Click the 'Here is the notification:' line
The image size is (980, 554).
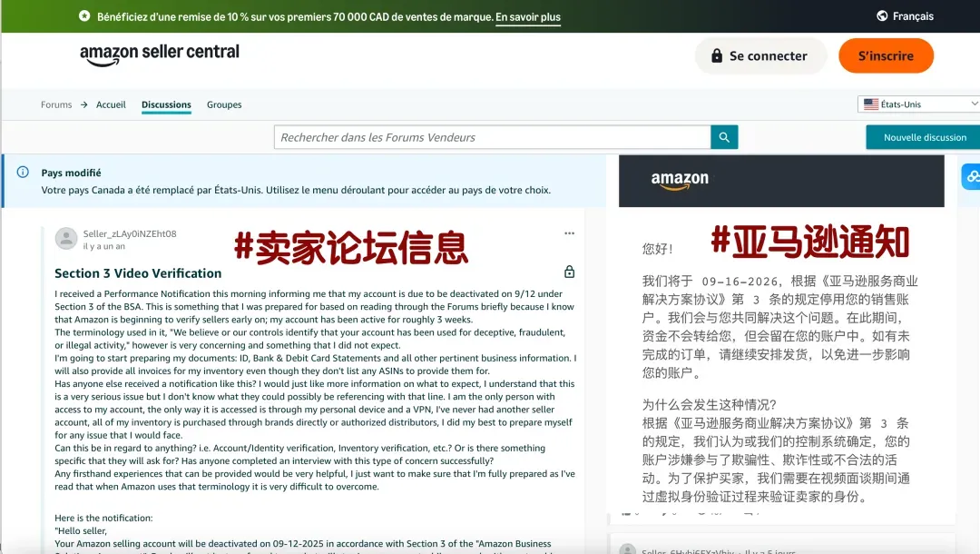click(x=103, y=518)
